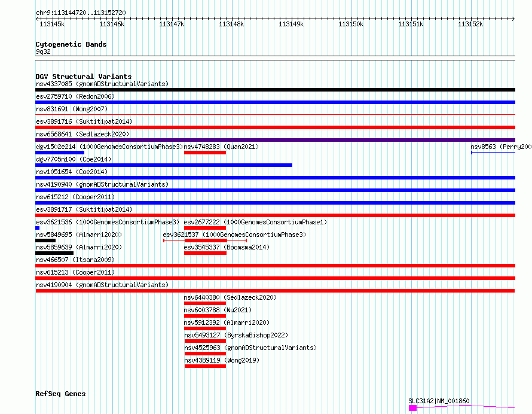Select variant nsv5912392 (Almarri2020) label

[x=227, y=322]
